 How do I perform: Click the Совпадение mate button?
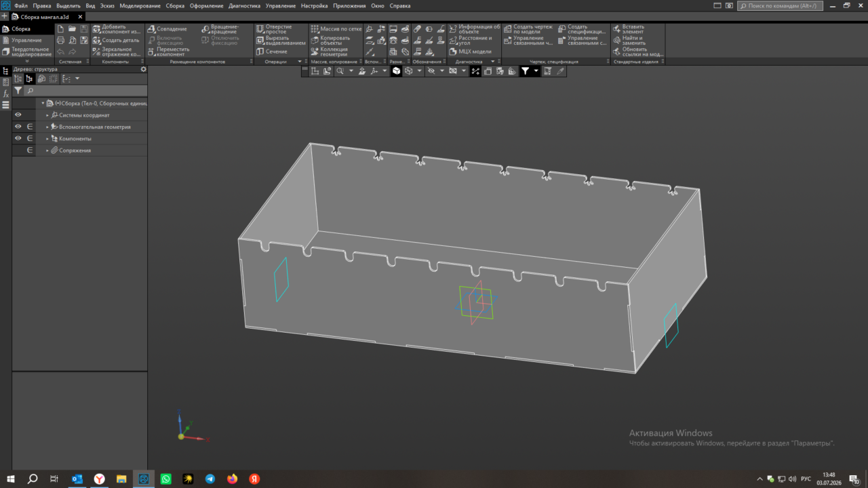pyautogui.click(x=167, y=29)
